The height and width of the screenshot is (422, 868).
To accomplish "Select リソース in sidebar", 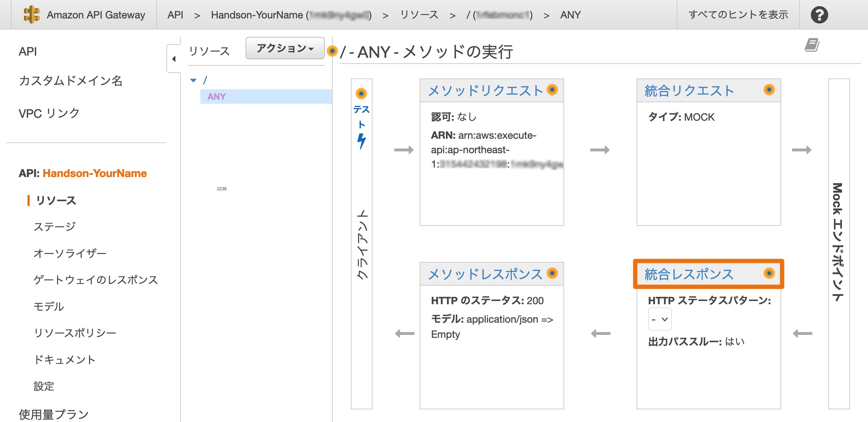I will pos(56,201).
